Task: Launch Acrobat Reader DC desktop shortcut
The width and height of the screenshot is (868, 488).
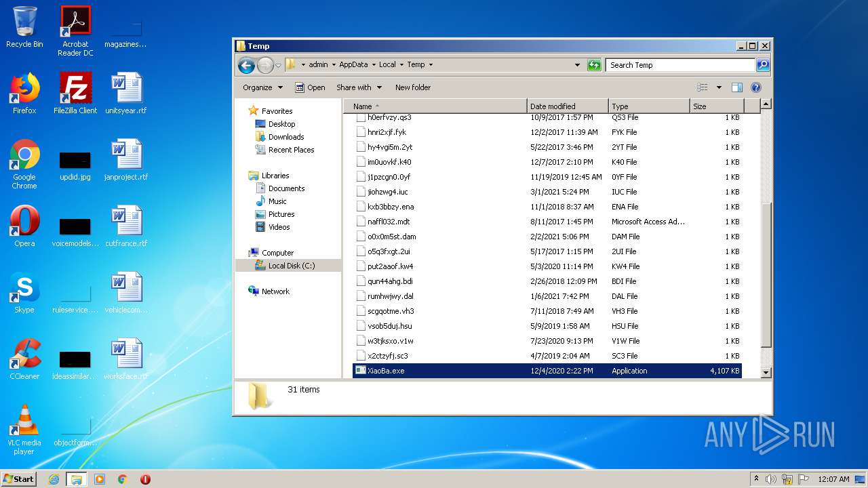Action: pyautogui.click(x=75, y=31)
